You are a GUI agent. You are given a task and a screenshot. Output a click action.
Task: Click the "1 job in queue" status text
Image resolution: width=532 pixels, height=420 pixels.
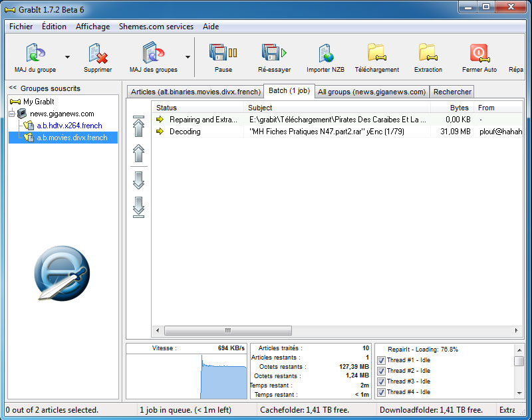pos(186,410)
